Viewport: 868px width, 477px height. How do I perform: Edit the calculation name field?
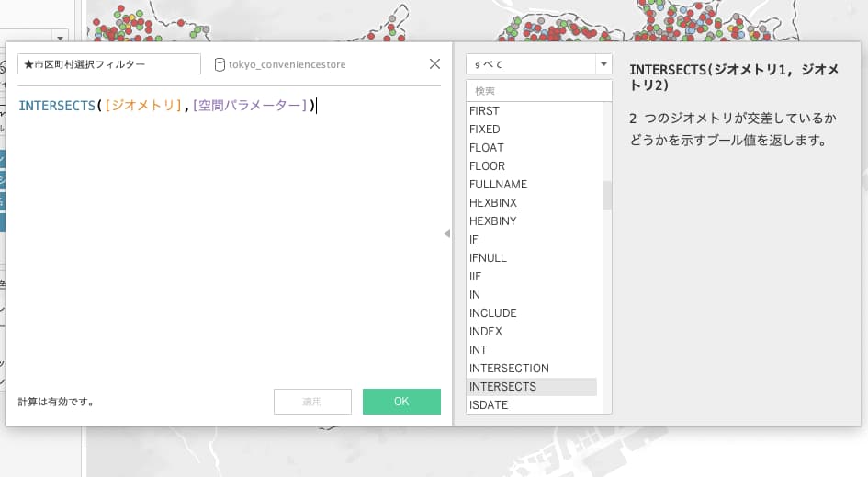[109, 64]
